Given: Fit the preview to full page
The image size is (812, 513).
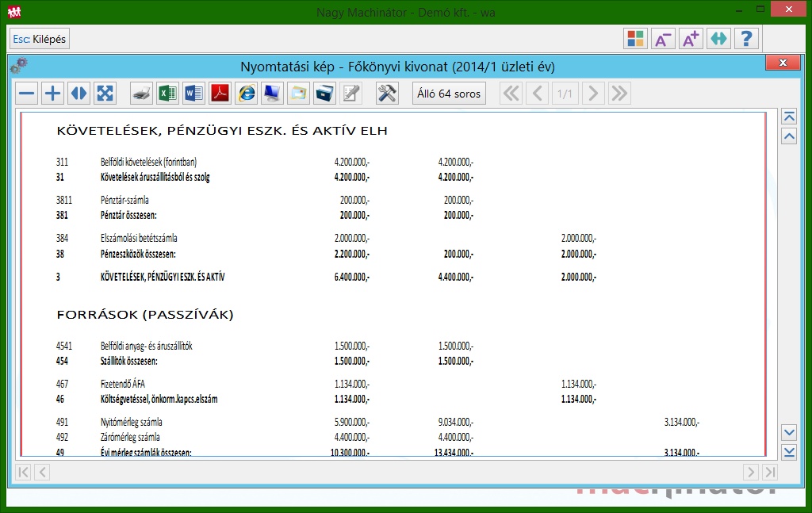Looking at the screenshot, I should tap(105, 94).
